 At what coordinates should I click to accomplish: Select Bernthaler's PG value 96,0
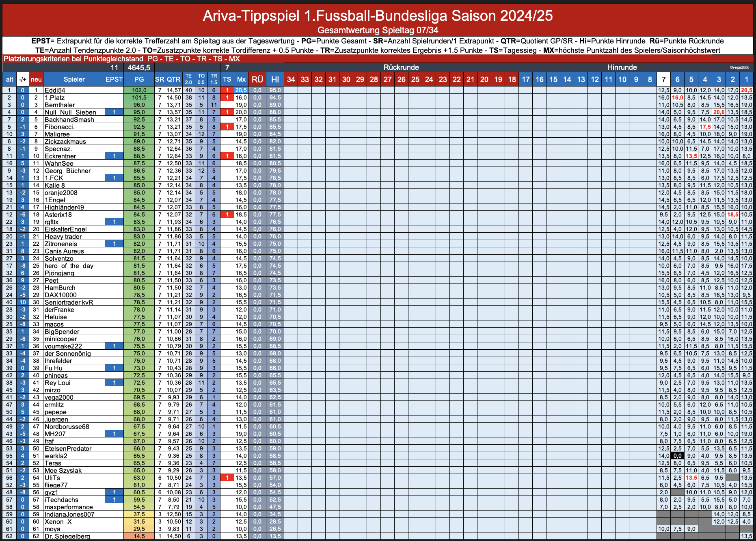(x=139, y=105)
